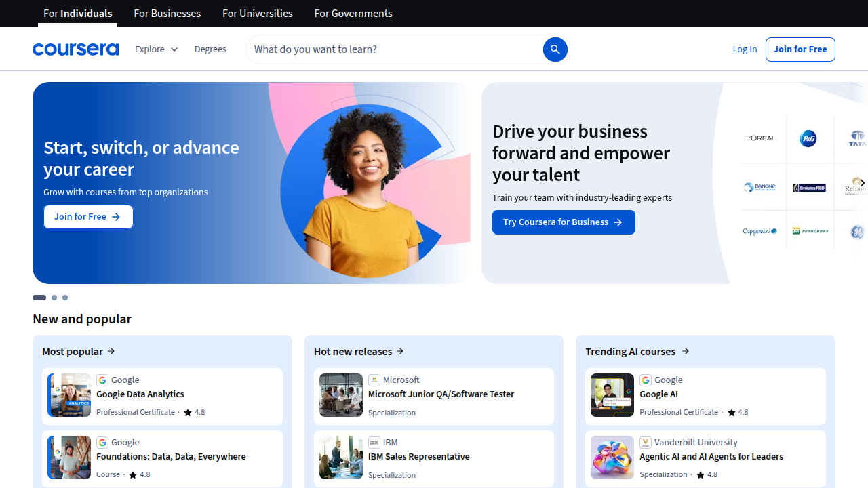Viewport: 868px width, 488px height.
Task: Open Microsoft Junior QA/Software Tester thumbnail
Action: pyautogui.click(x=341, y=395)
